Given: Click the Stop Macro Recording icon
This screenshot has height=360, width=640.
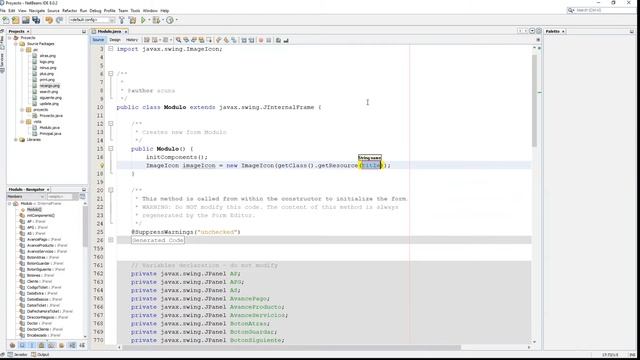Looking at the screenshot, I should pos(269,40).
